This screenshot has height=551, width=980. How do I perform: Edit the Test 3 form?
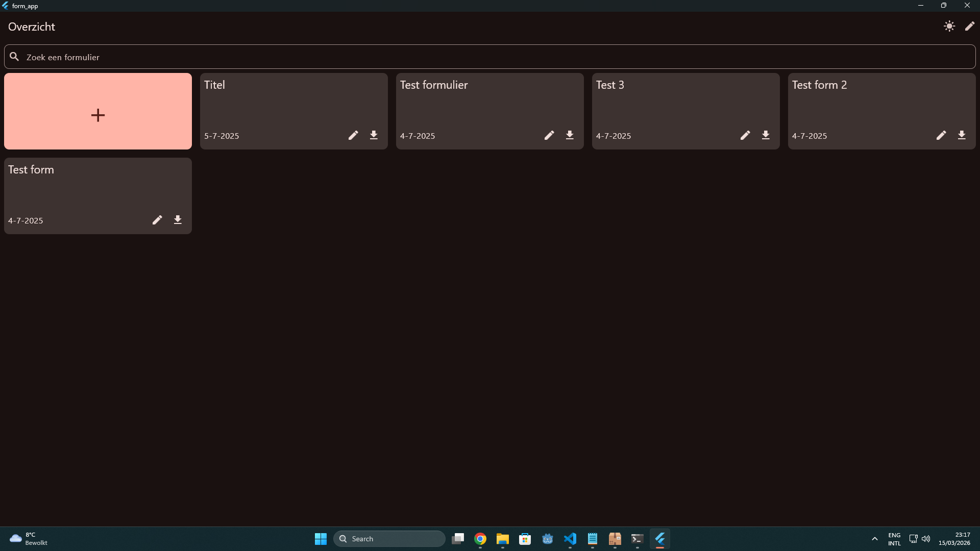tap(745, 135)
